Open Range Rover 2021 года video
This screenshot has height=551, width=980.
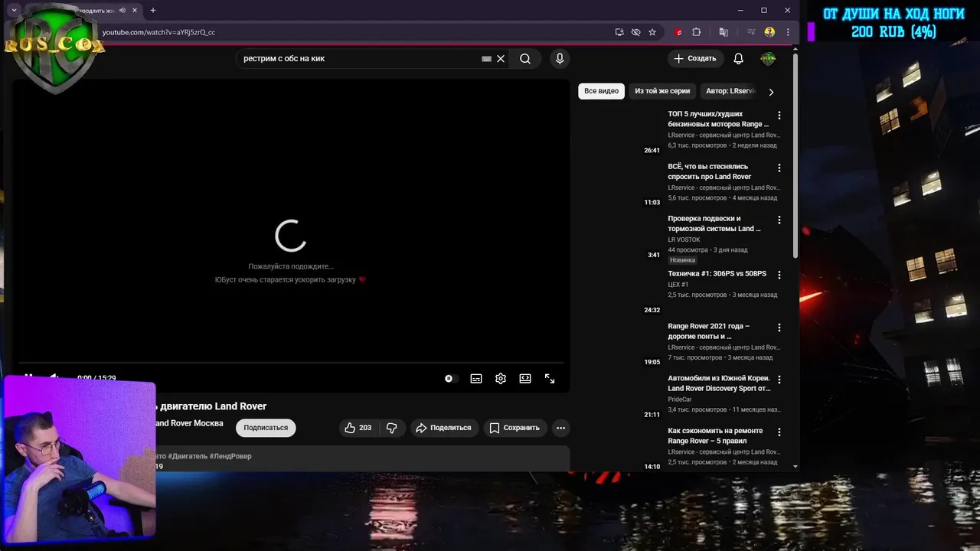[x=709, y=331]
